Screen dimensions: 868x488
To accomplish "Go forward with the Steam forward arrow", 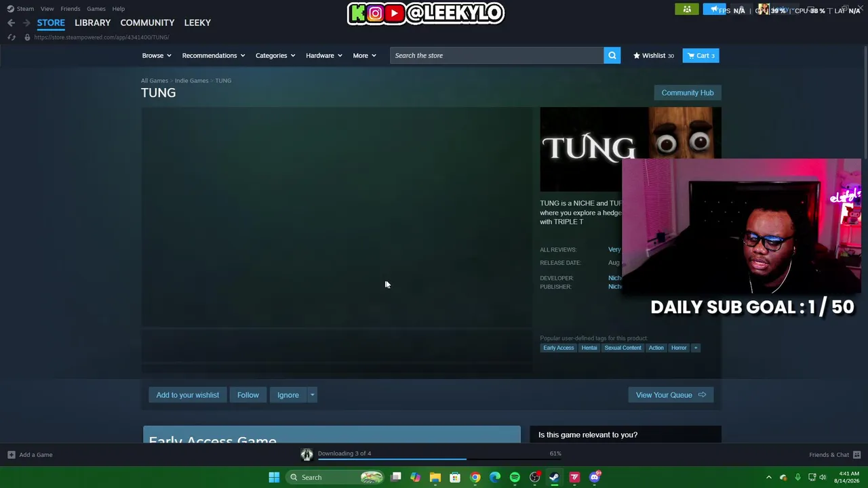I will [x=26, y=22].
